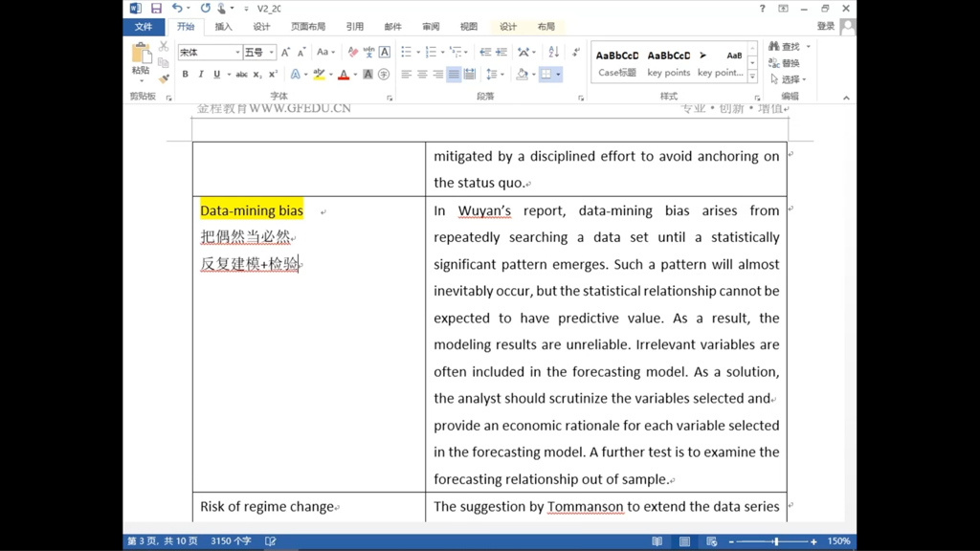Click the 登录 sign-in link

click(x=825, y=27)
